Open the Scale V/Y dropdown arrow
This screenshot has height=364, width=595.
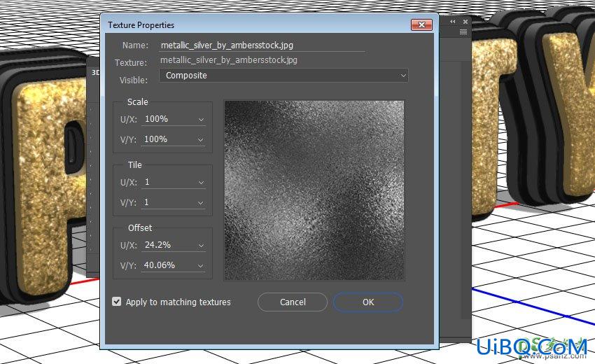[200, 140]
